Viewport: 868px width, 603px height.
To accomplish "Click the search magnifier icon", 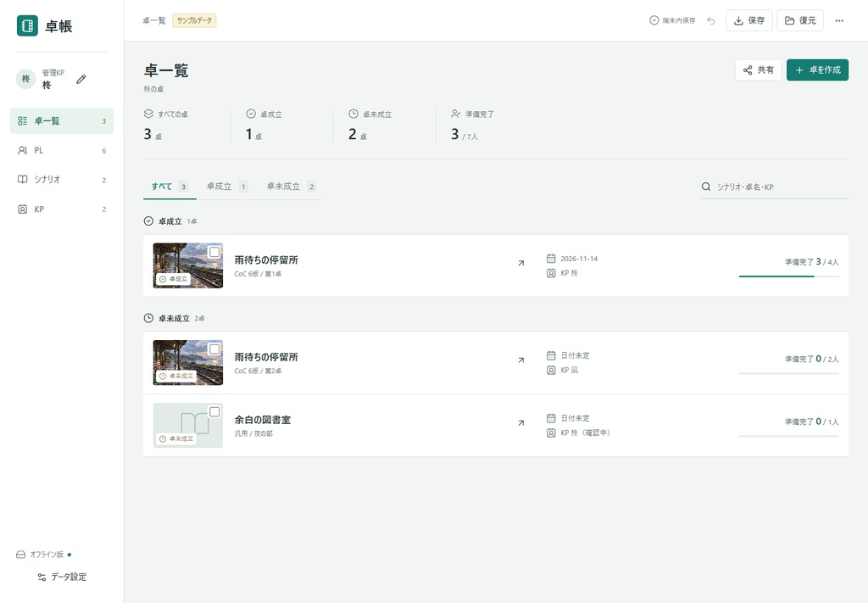I will pyautogui.click(x=706, y=187).
